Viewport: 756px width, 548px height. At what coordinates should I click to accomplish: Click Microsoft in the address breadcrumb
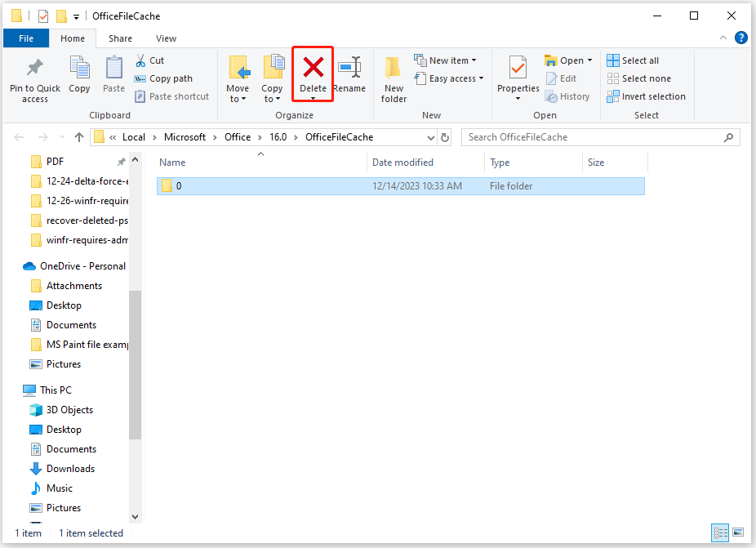[185, 137]
